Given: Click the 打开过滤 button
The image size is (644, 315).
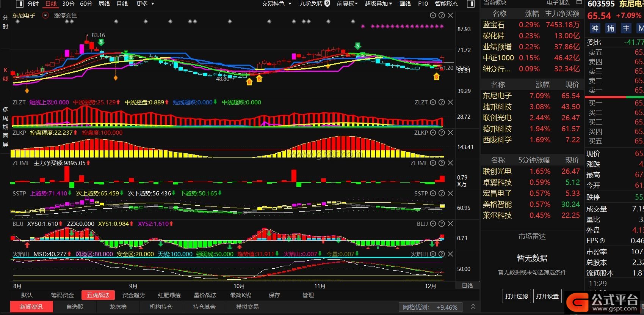Looking at the screenshot, I should (516, 296).
